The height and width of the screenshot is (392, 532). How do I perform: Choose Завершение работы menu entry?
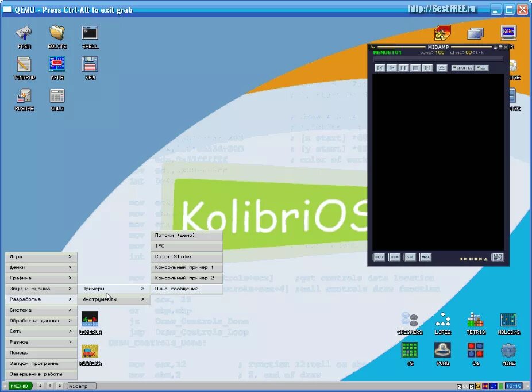click(x=41, y=374)
